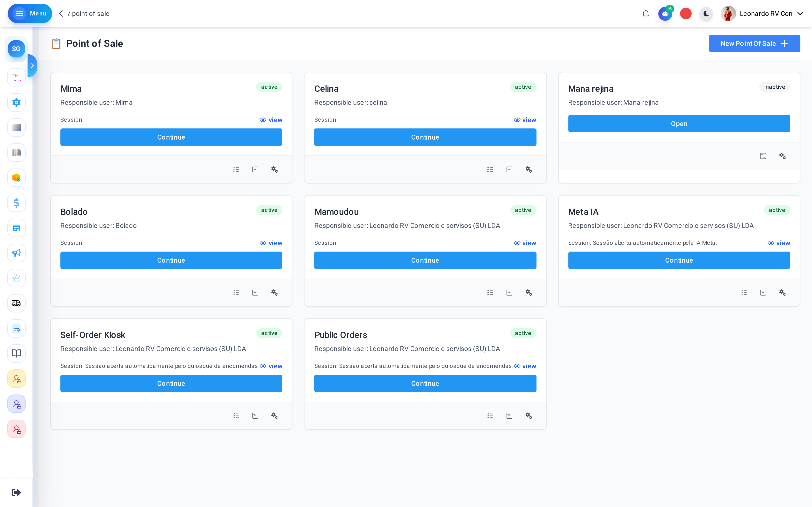The width and height of the screenshot is (812, 507).
Task: Open the main Menu button
Action: 30,14
